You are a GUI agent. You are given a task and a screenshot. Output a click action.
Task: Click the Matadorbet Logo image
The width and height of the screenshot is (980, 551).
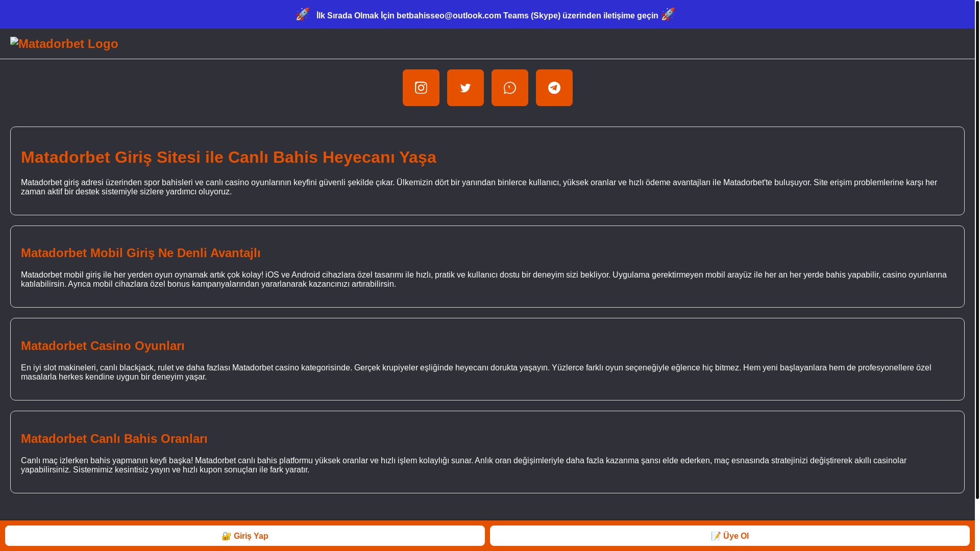64,44
